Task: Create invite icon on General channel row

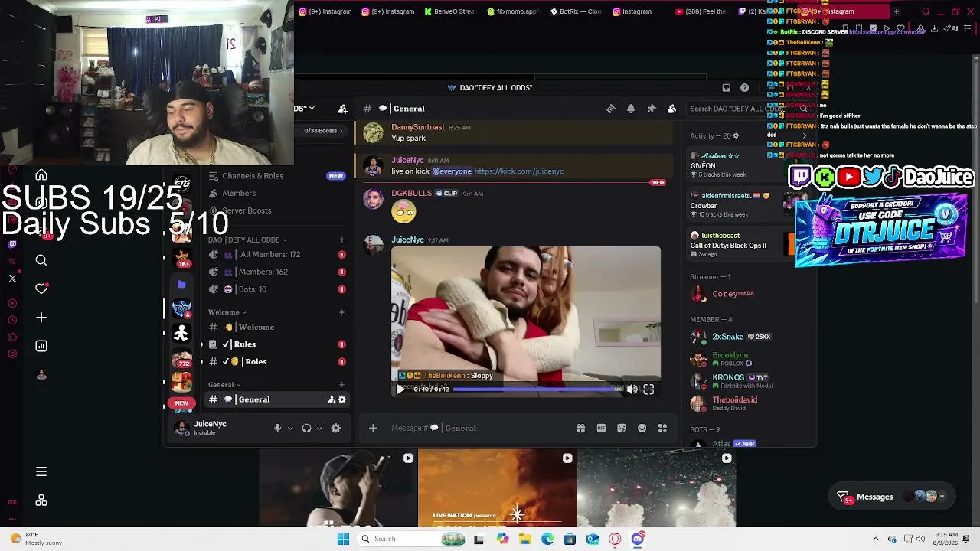Action: (332, 399)
